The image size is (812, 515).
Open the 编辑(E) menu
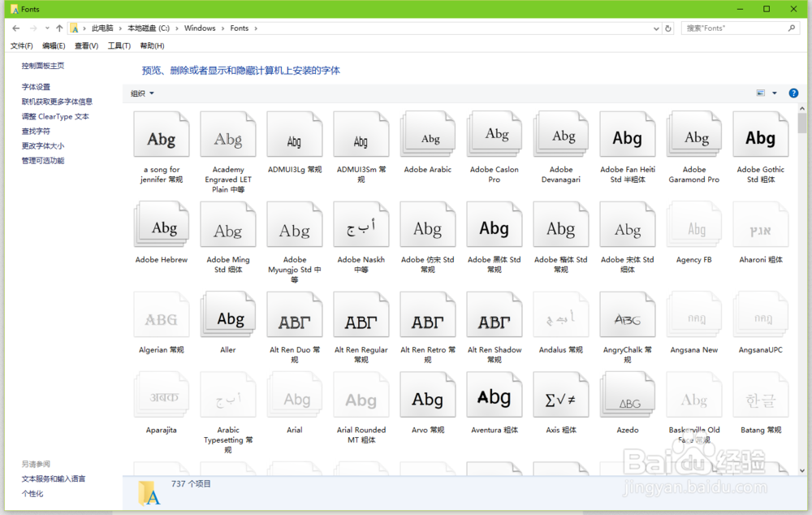pyautogui.click(x=54, y=45)
